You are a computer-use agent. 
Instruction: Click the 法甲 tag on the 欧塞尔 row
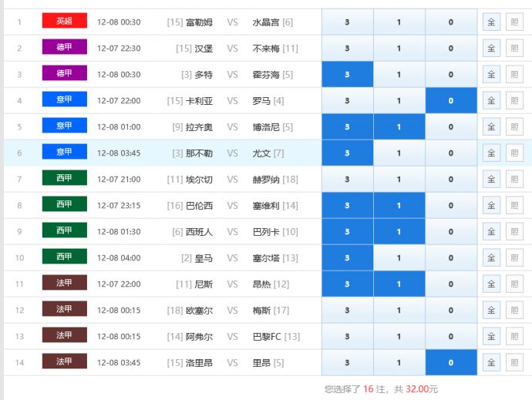(x=64, y=309)
